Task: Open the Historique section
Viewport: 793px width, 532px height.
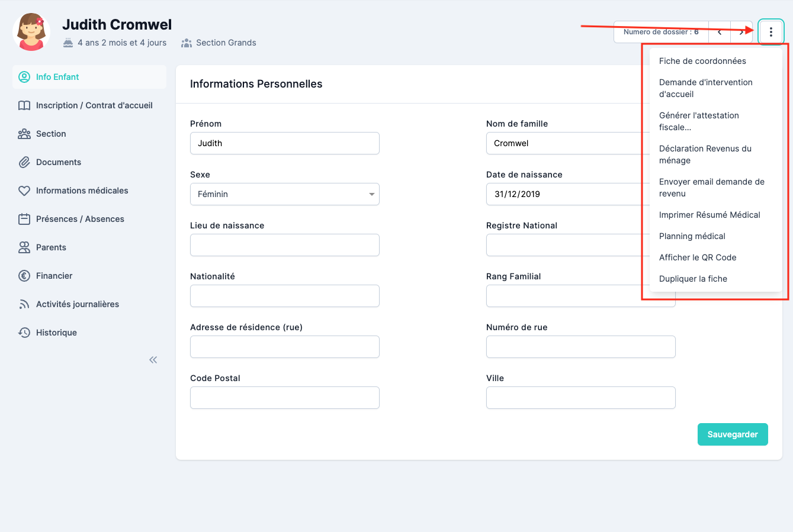Action: [x=56, y=333]
